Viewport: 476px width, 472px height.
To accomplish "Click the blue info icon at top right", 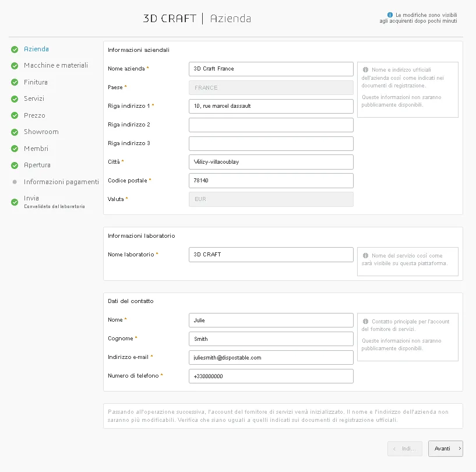I will tap(390, 15).
